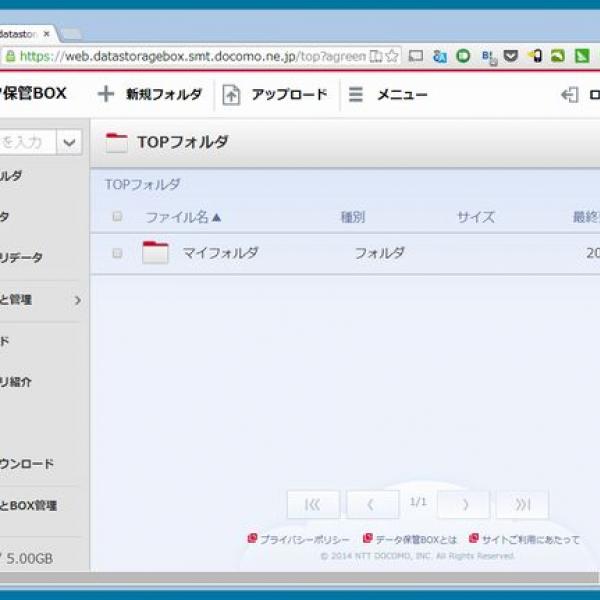Image resolution: width=600 pixels, height=600 pixels.
Task: Open the search box dropdown arrow
Action: (x=69, y=143)
